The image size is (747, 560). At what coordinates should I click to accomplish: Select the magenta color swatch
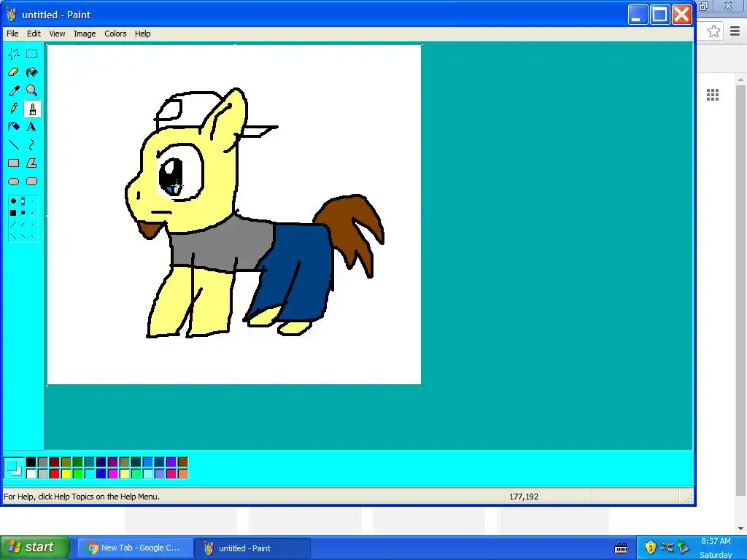click(112, 473)
